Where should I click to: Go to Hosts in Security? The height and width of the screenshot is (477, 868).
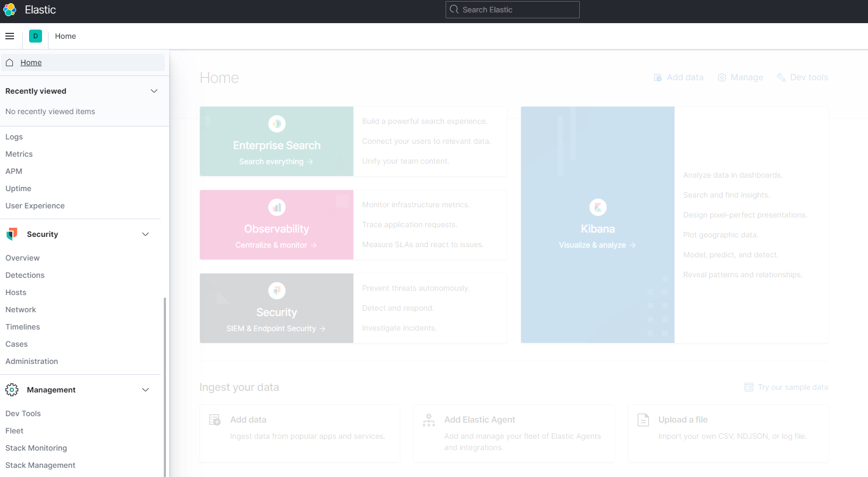[16, 292]
